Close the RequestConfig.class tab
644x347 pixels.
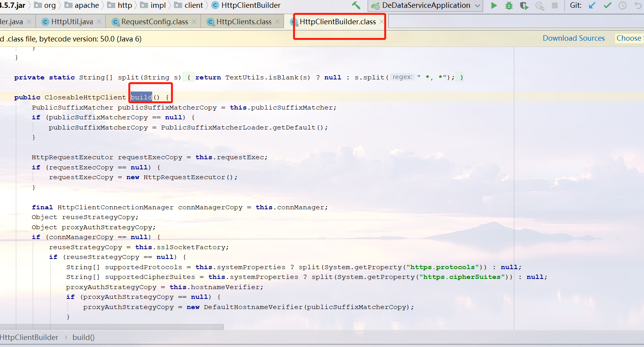[194, 22]
